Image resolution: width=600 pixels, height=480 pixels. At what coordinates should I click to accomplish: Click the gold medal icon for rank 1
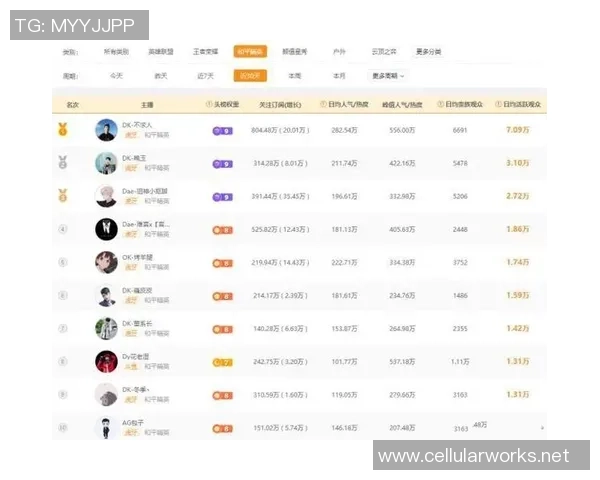tap(62, 129)
